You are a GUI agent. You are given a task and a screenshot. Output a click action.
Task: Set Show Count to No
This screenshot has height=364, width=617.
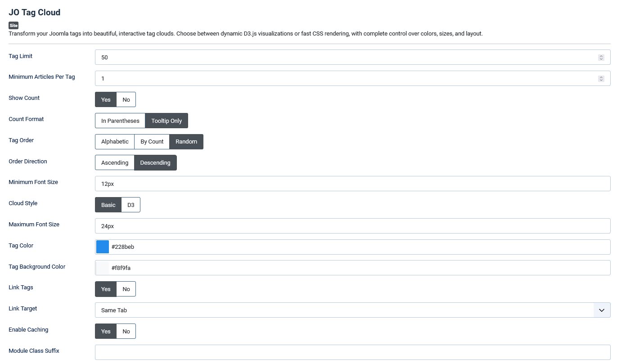[x=126, y=99]
